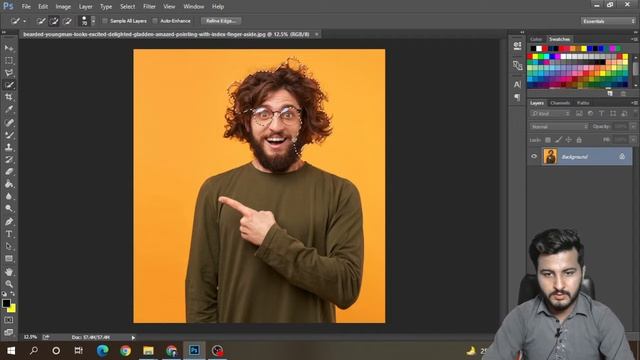Image resolution: width=640 pixels, height=360 pixels.
Task: Click the delete swatch trash icon
Action: click(x=623, y=93)
